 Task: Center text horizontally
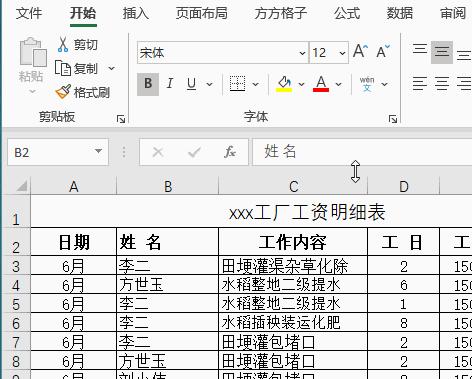pyautogui.click(x=442, y=84)
